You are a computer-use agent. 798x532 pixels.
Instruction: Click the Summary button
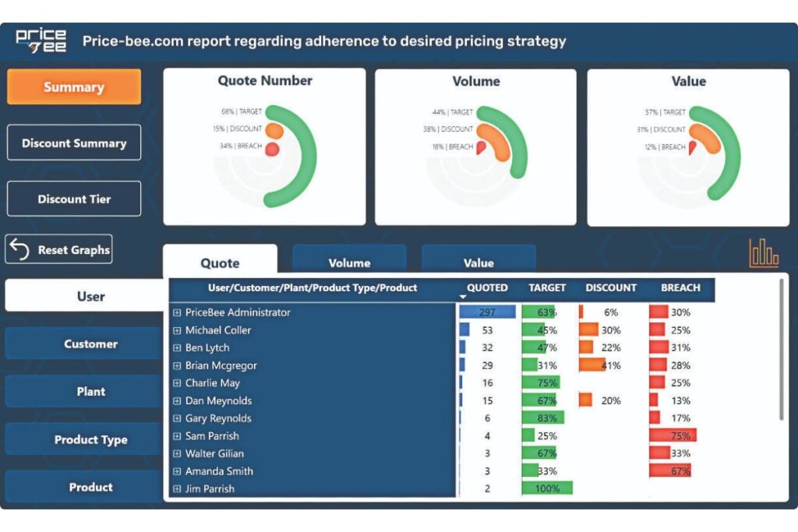coord(74,87)
